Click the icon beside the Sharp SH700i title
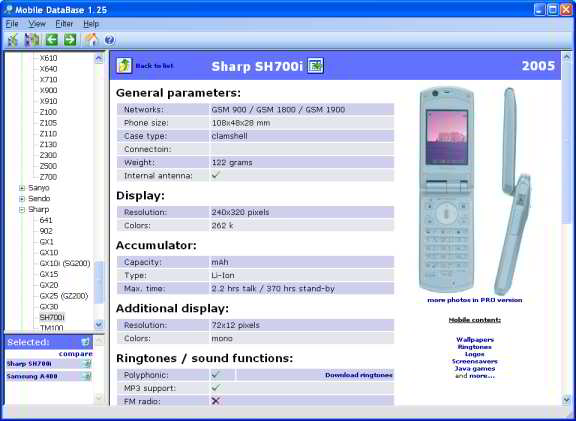This screenshot has height=421, width=576. (x=315, y=66)
